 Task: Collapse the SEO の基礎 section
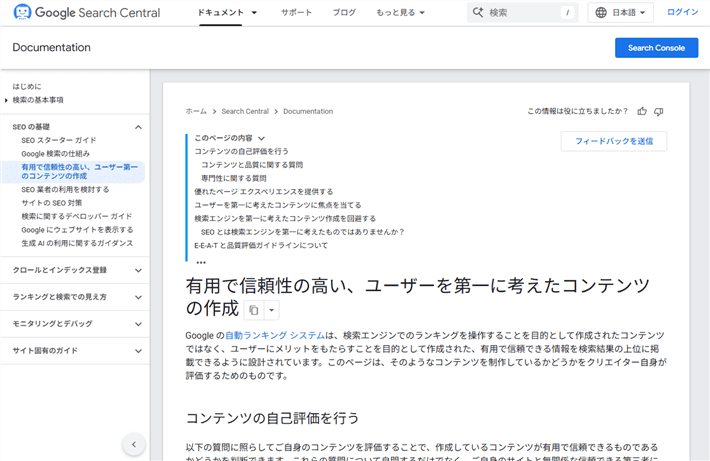click(138, 127)
